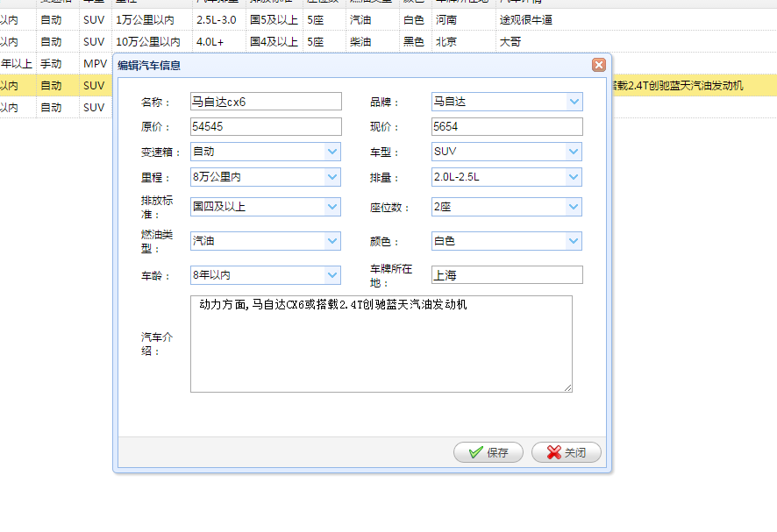Select the 2.5L-3.0 displacement cell
Viewport: 777px width, 532px height.
coord(217,20)
